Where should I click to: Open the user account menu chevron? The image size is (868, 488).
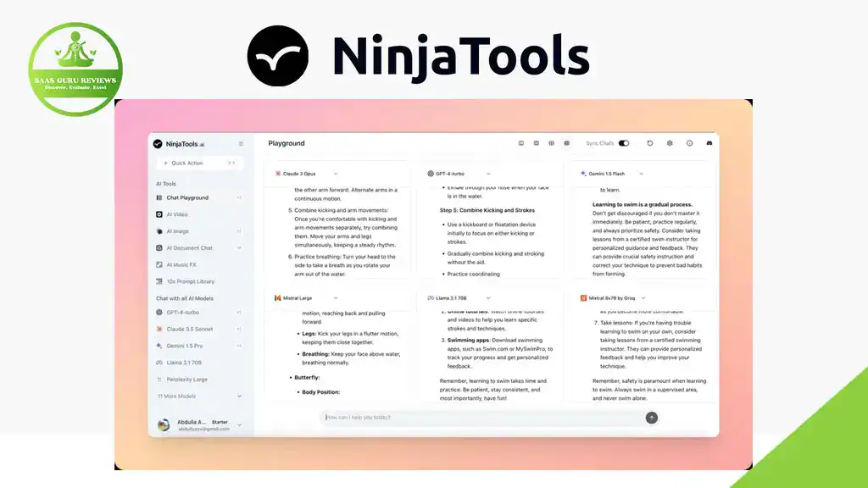pyautogui.click(x=240, y=425)
